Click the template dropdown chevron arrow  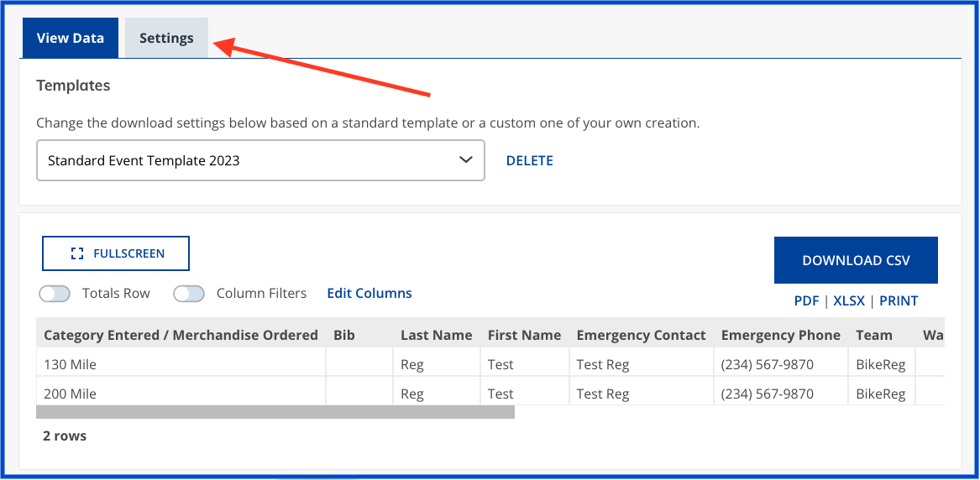point(466,160)
